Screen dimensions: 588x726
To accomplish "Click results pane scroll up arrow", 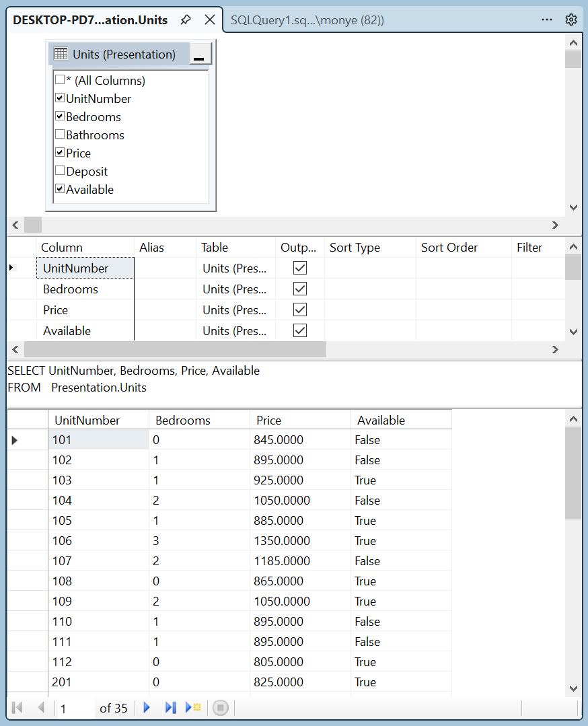I will [x=573, y=419].
